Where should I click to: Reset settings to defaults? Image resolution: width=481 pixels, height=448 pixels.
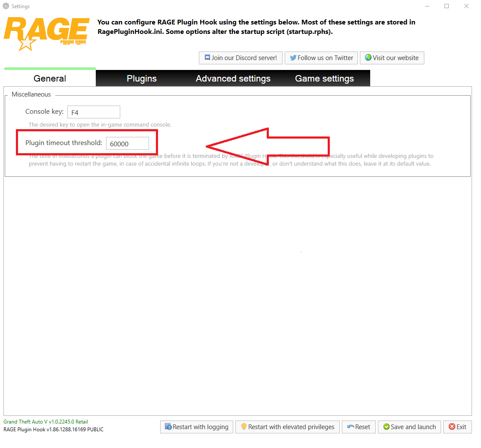[x=359, y=427]
